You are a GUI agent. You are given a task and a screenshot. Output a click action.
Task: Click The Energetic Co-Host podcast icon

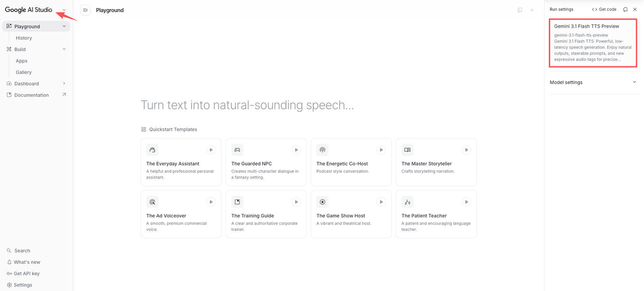323,150
